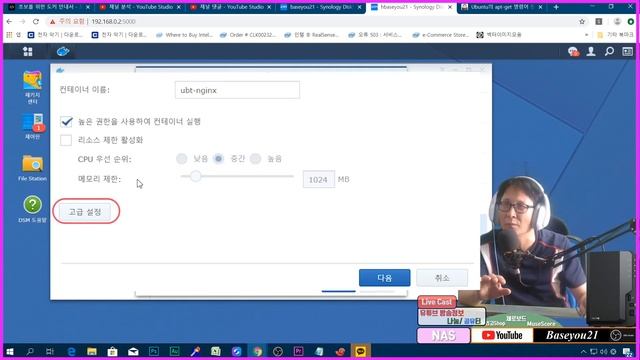Open a new browser tab
This screenshot has width=640, height=360.
pos(556,7)
